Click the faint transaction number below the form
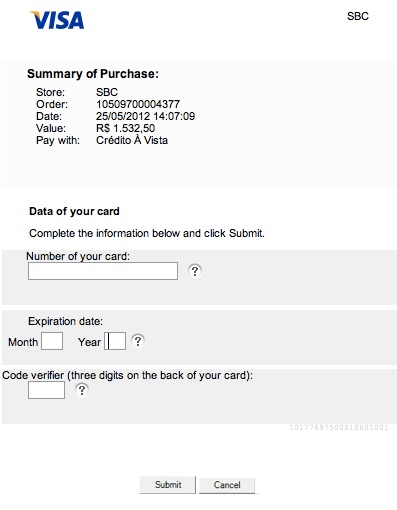The width and height of the screenshot is (397, 510). pos(339,427)
